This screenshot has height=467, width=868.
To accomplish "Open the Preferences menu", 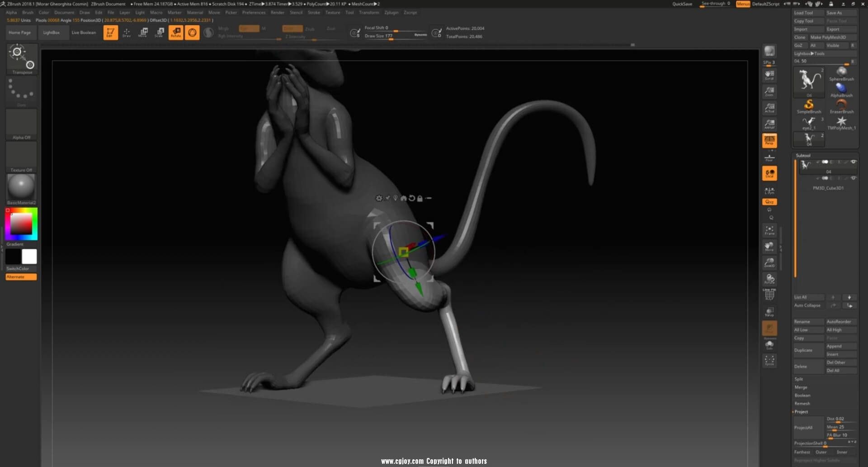I will pos(254,13).
